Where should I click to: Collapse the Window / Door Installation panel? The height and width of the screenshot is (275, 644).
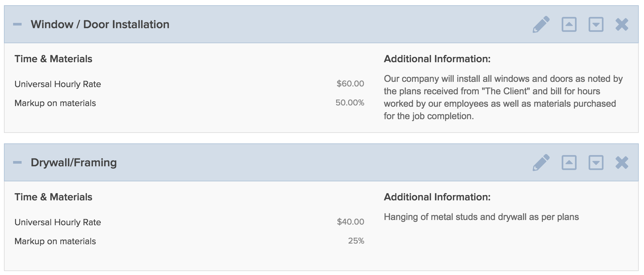(x=17, y=24)
